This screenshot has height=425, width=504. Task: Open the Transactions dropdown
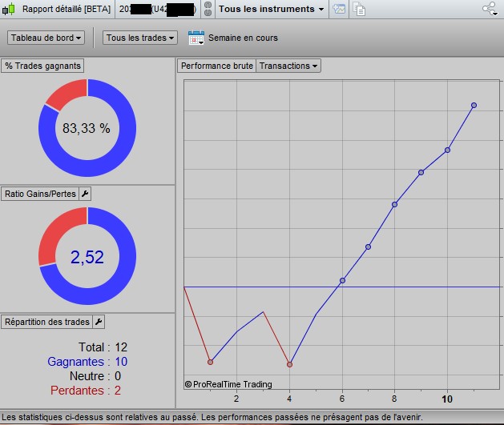288,66
